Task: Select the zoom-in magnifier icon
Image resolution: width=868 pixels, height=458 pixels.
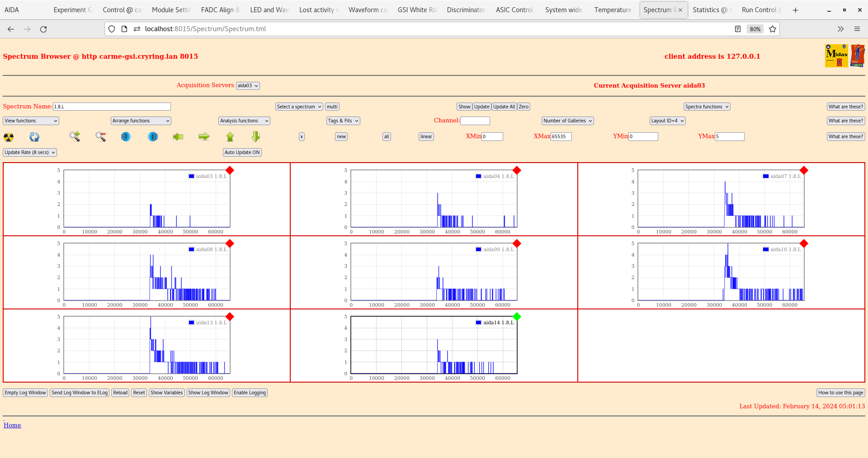Action: (75, 136)
